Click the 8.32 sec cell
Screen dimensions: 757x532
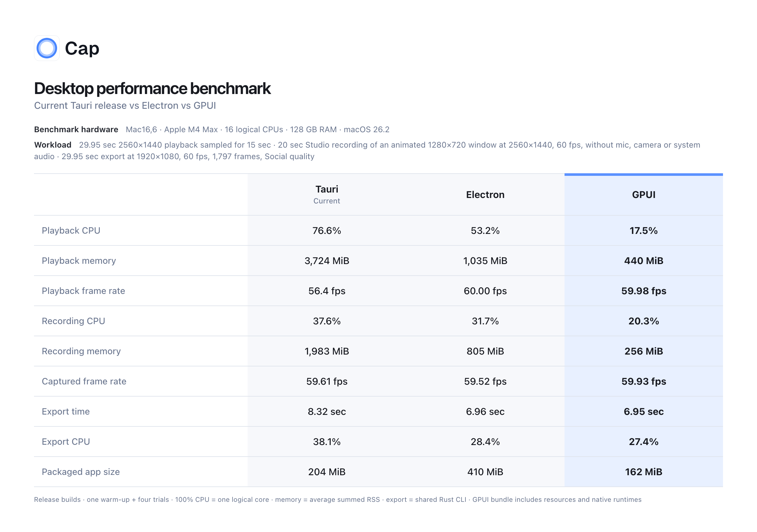point(327,412)
